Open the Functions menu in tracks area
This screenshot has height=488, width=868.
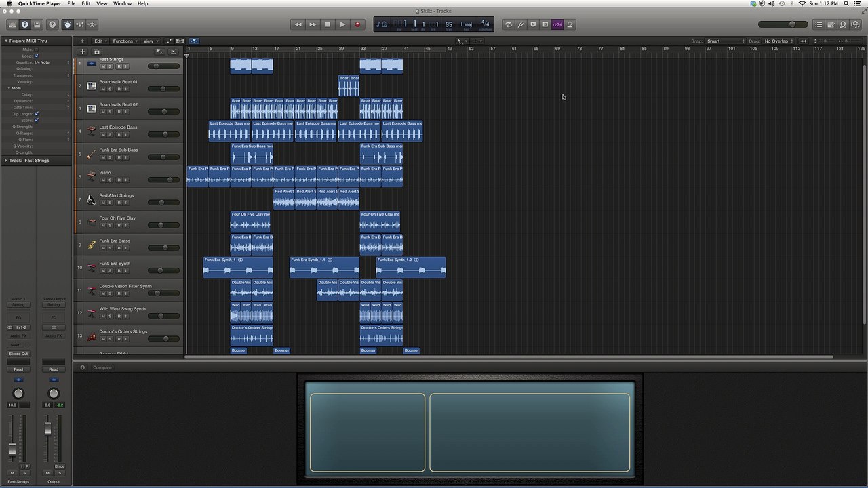pos(125,41)
